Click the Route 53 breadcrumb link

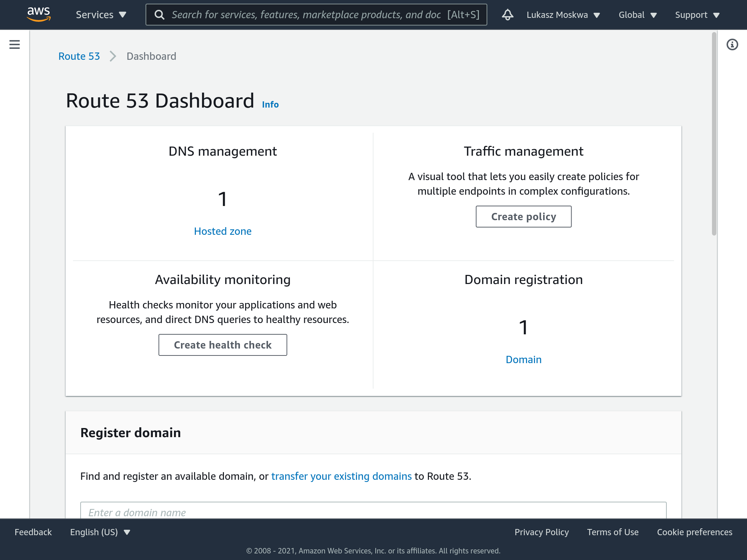(79, 56)
